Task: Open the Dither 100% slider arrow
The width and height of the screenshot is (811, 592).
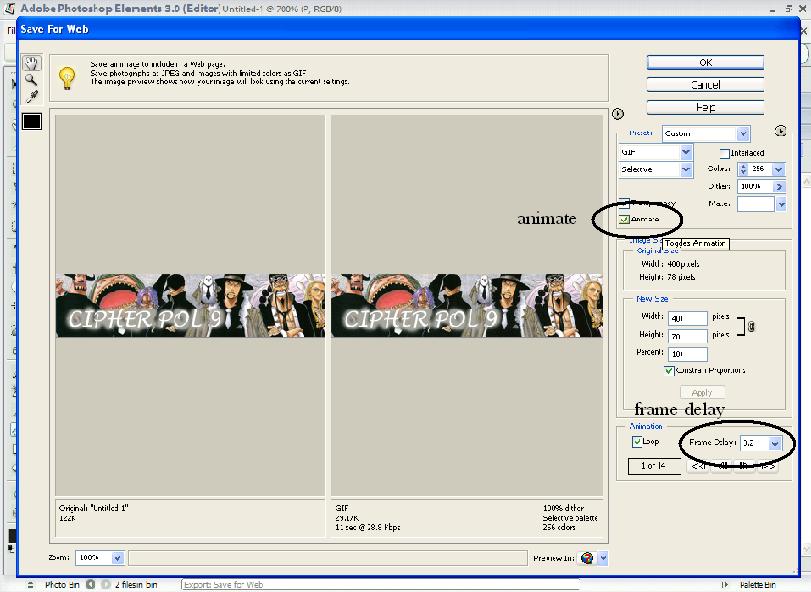Action: point(779,186)
